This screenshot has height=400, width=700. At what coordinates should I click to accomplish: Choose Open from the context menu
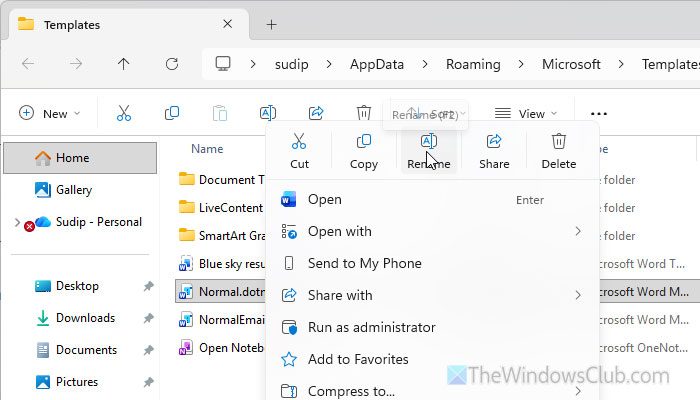tap(432, 200)
